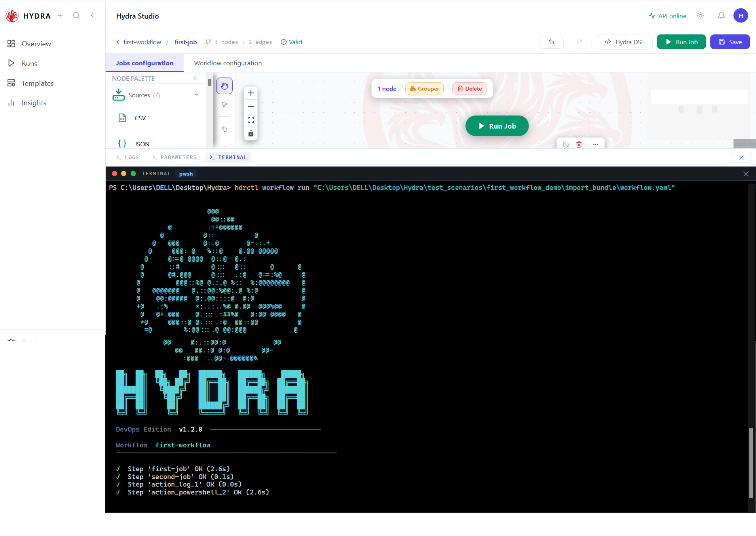Click Run Job in the header

click(681, 42)
